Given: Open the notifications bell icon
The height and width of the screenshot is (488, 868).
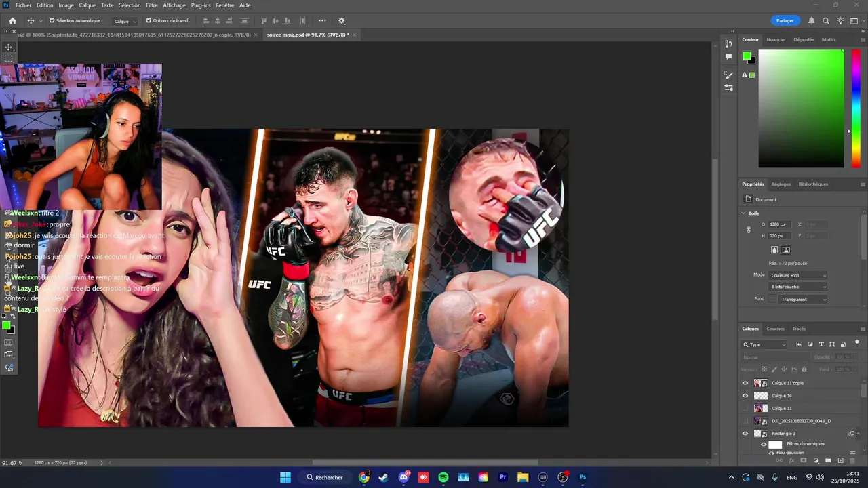Looking at the screenshot, I should pyautogui.click(x=811, y=21).
